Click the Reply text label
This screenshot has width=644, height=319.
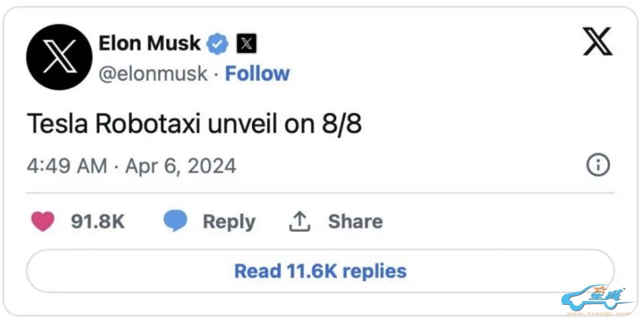(x=229, y=222)
